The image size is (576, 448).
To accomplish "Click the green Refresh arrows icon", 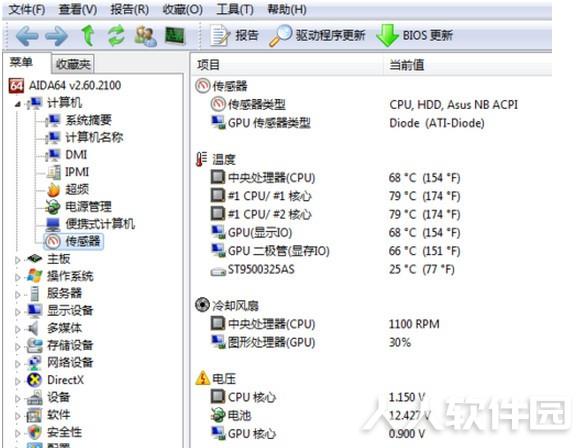I will coord(116,36).
